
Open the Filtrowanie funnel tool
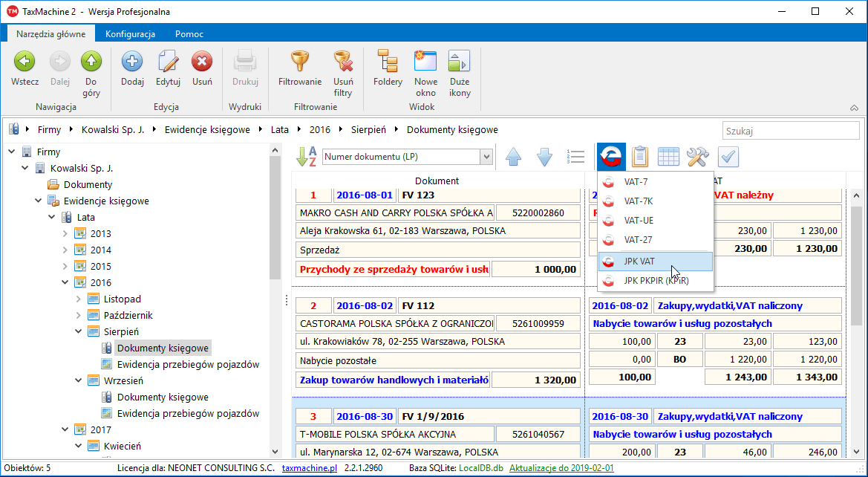pyautogui.click(x=299, y=62)
